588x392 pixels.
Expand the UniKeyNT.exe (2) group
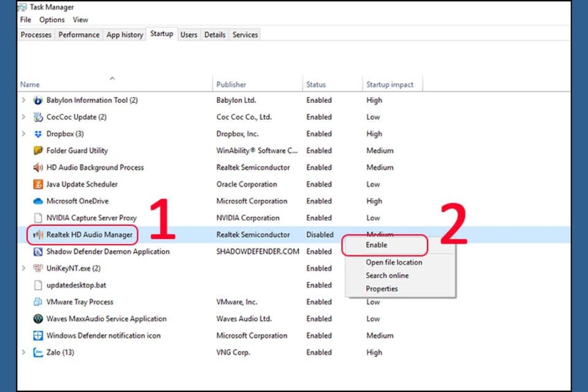click(x=24, y=268)
